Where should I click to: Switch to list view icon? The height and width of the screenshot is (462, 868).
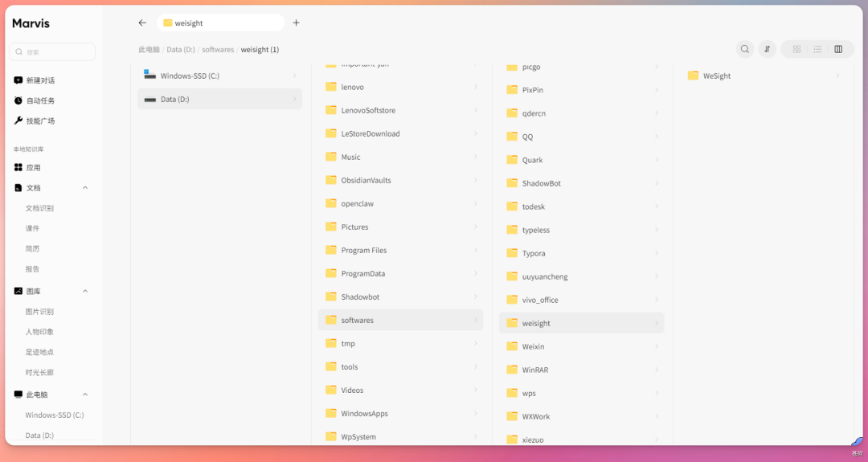[x=817, y=49]
